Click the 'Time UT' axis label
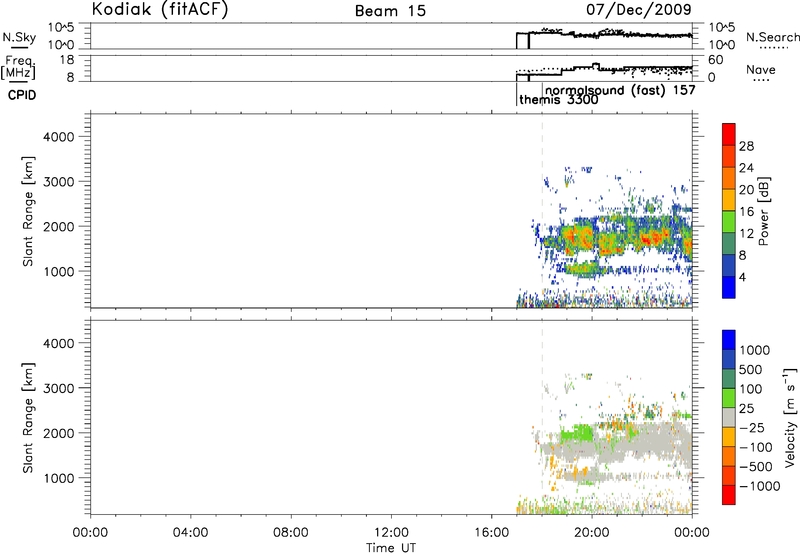 (391, 548)
